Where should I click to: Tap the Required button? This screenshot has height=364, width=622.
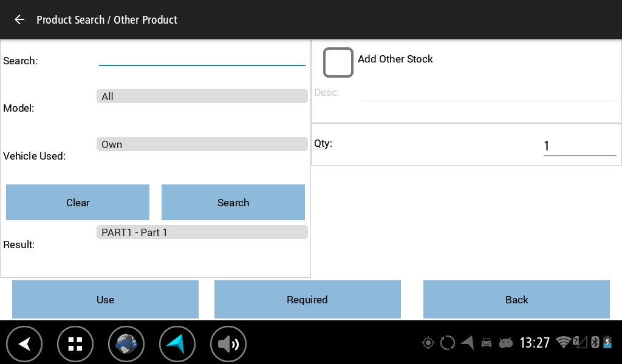307,300
